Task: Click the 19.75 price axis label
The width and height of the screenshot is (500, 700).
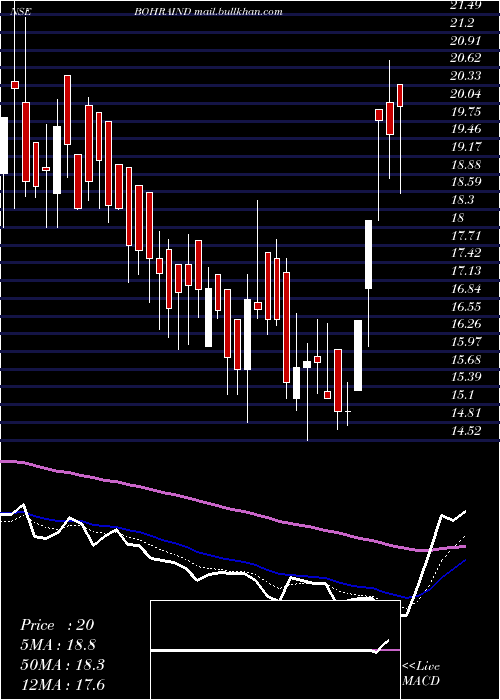Action: [x=465, y=112]
